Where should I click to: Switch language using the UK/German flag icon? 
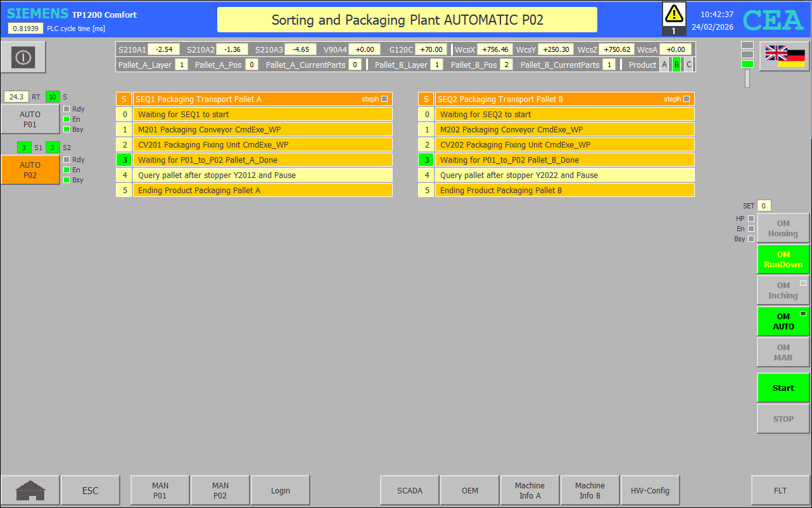[x=784, y=56]
